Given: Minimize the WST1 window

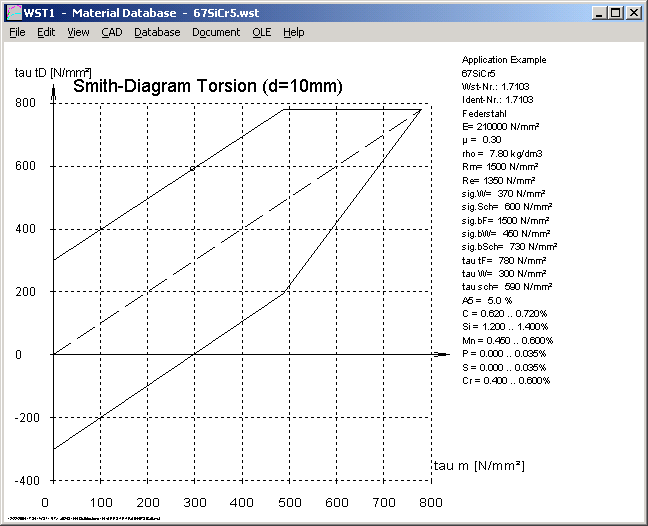Looking at the screenshot, I should 598,13.
